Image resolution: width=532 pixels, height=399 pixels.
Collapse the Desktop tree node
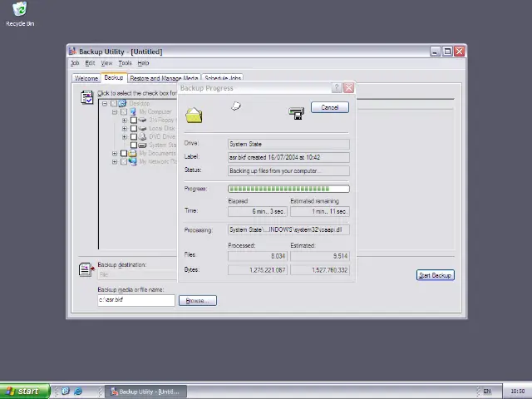coord(105,104)
